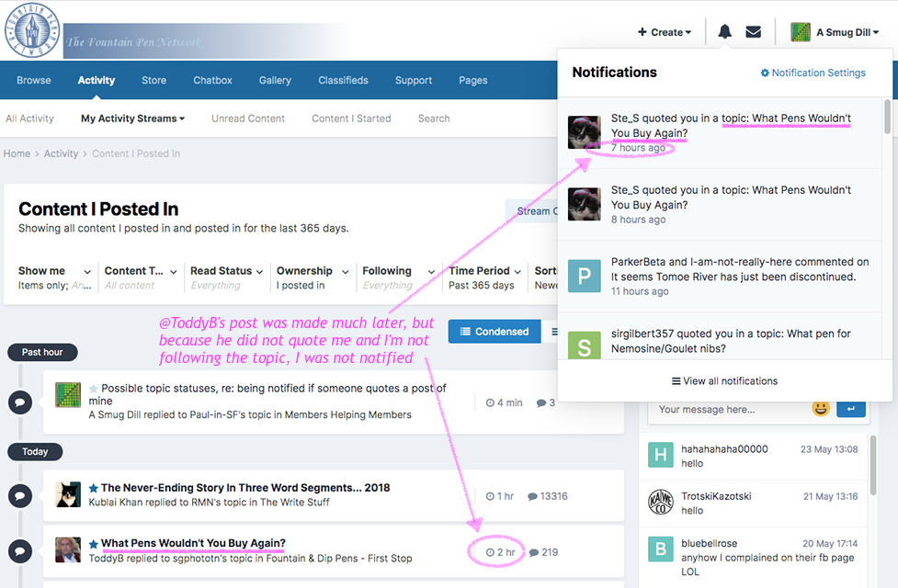The height and width of the screenshot is (588, 898).
Task: Click Ste_S avatar in first notification
Action: pos(585,132)
